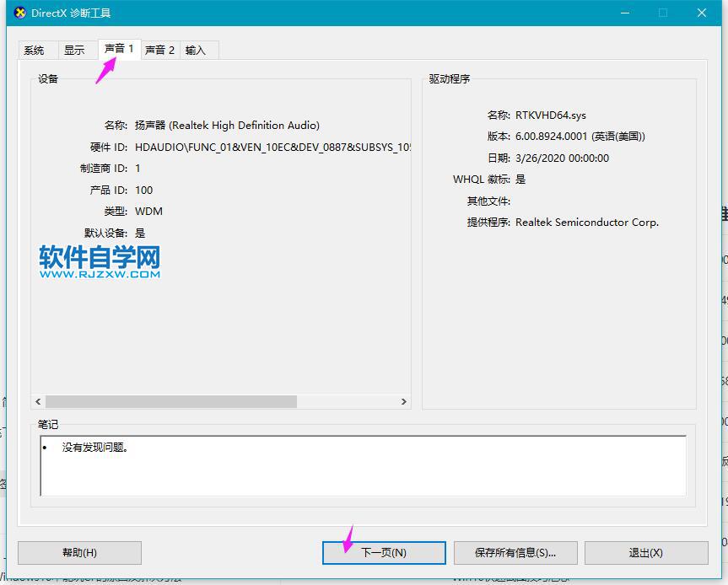Image resolution: width=728 pixels, height=585 pixels.
Task: Click the 下一页(N) button
Action: pyautogui.click(x=384, y=553)
